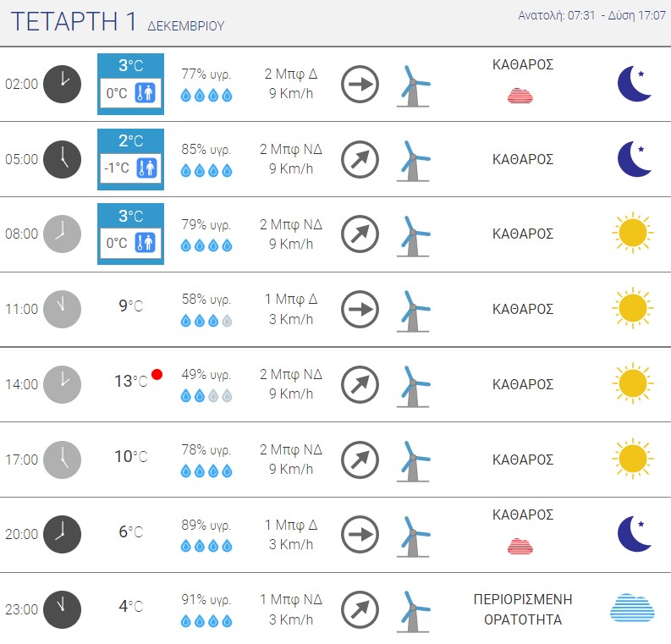Click the clock icon at 20:00
Viewport: 671px width, 644px height.
click(x=62, y=534)
